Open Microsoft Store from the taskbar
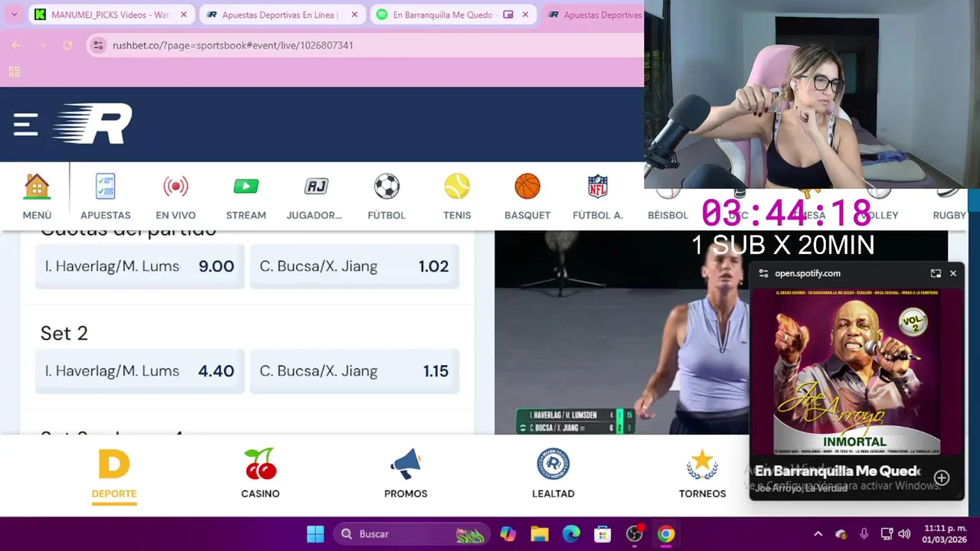 [x=603, y=533]
